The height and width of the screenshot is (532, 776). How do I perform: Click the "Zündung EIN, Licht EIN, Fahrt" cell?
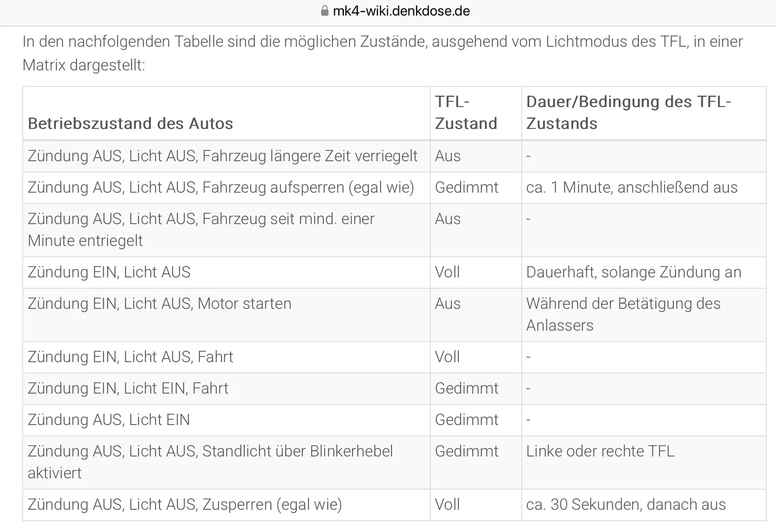128,388
